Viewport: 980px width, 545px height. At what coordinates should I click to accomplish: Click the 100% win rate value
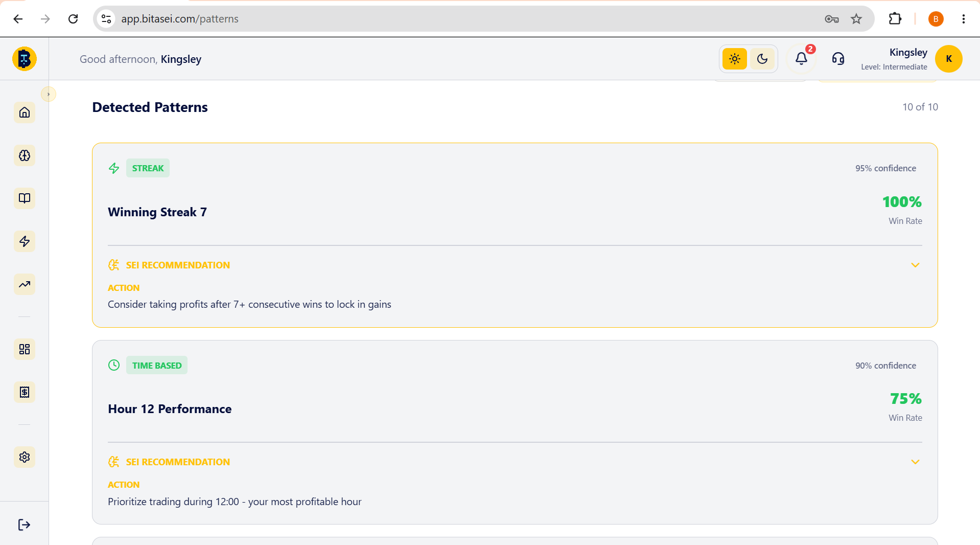[902, 202]
